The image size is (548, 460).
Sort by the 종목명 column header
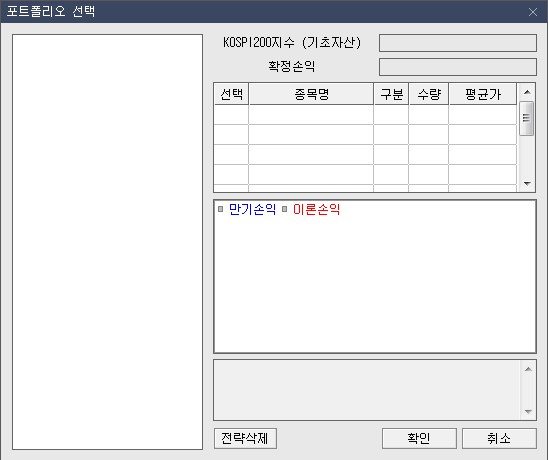tap(311, 94)
